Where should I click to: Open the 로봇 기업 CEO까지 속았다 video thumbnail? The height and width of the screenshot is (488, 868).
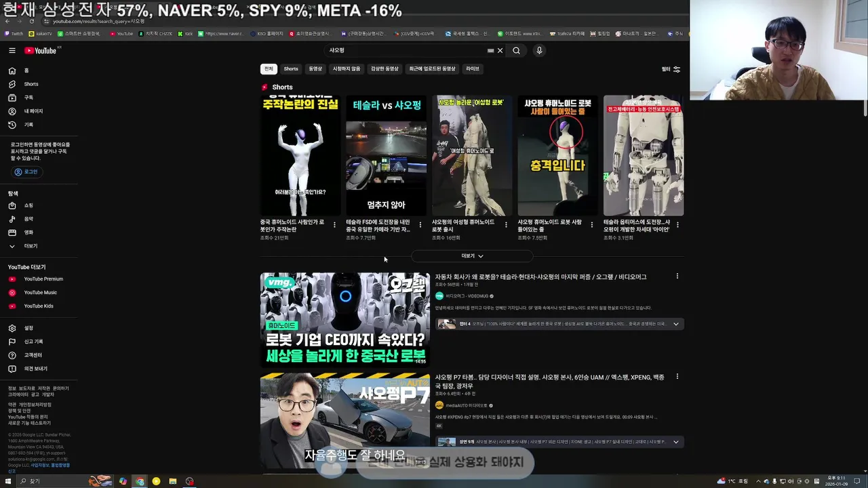(344, 320)
